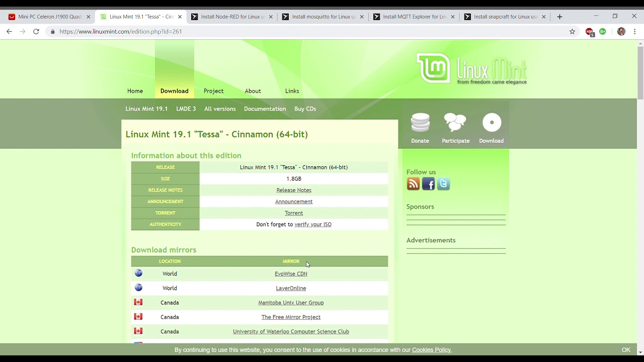Click the Canada flag beside University of Waterloo
The image size is (644, 362).
click(x=138, y=331)
